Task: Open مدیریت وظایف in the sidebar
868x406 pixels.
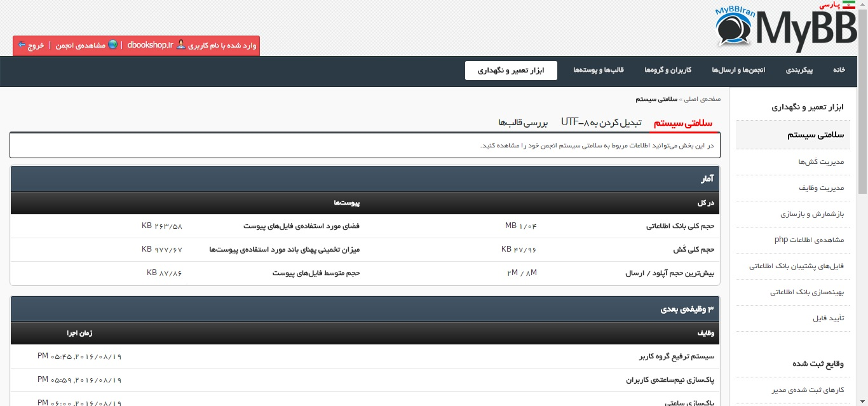Action: click(821, 188)
